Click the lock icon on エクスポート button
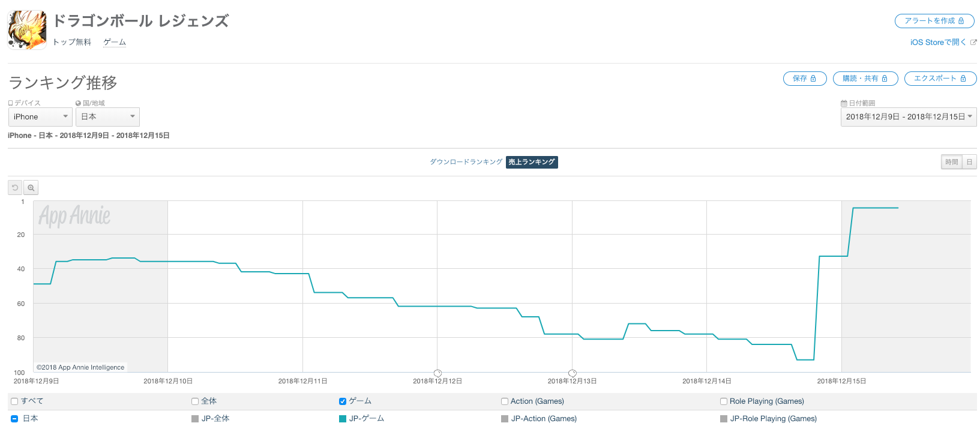Image resolution: width=980 pixels, height=435 pixels. click(x=963, y=79)
